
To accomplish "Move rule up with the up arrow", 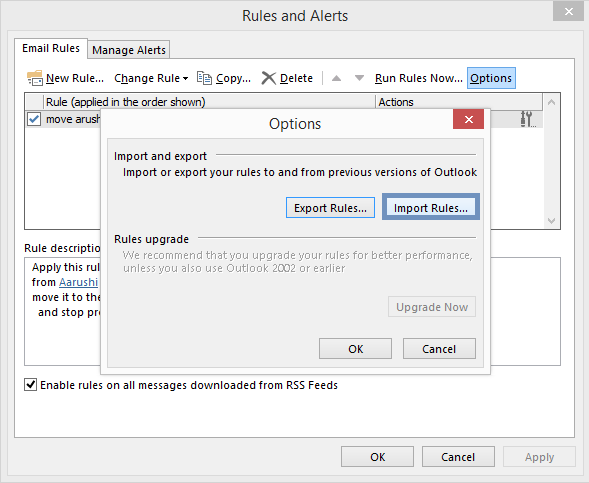I will (337, 78).
